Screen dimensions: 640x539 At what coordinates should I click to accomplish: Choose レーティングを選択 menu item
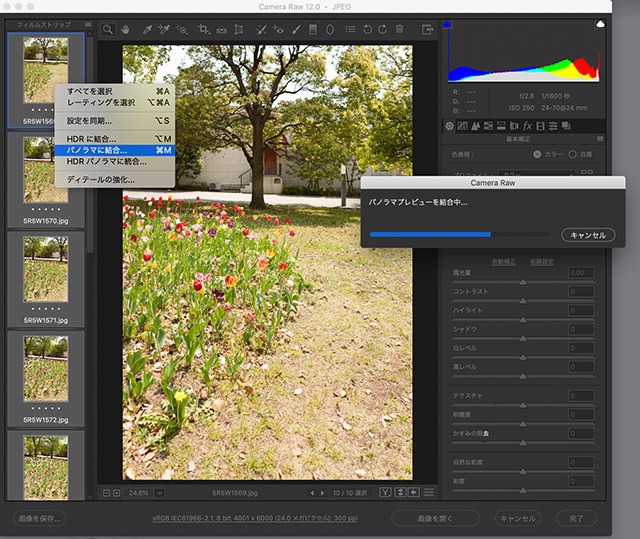[115, 102]
